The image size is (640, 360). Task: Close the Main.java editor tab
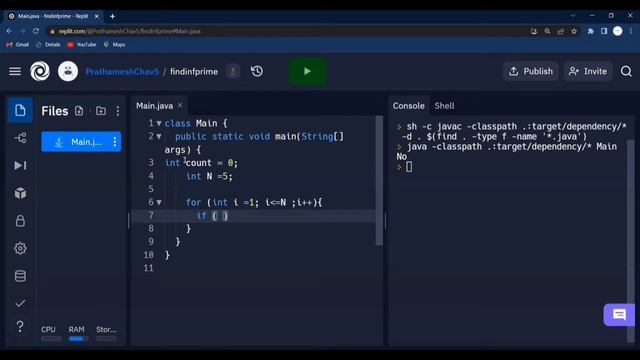(x=180, y=105)
